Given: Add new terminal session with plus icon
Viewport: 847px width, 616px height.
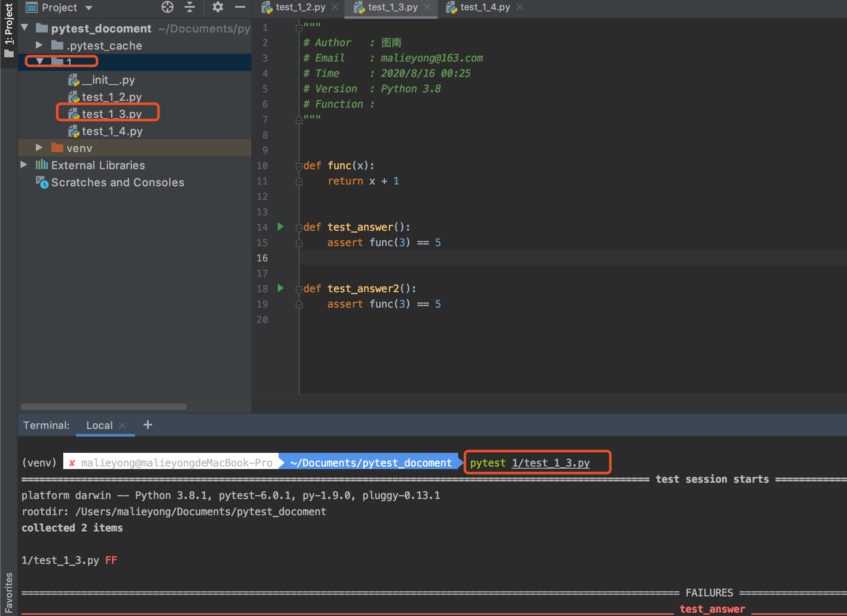Looking at the screenshot, I should (148, 425).
